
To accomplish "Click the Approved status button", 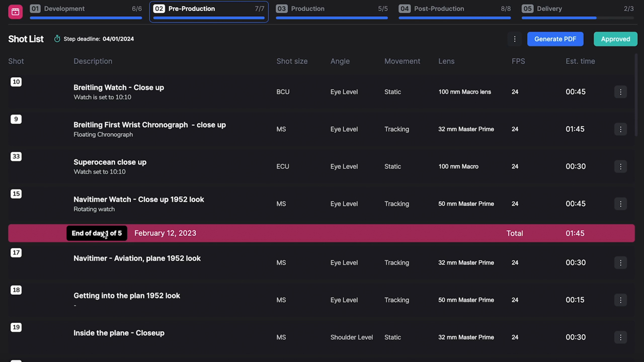I will tap(615, 39).
